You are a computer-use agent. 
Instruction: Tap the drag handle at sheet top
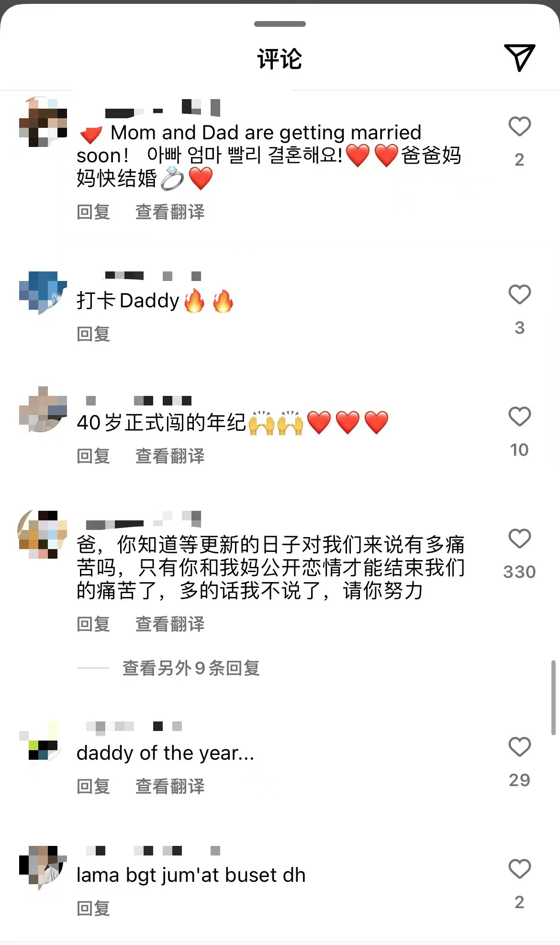point(280,24)
